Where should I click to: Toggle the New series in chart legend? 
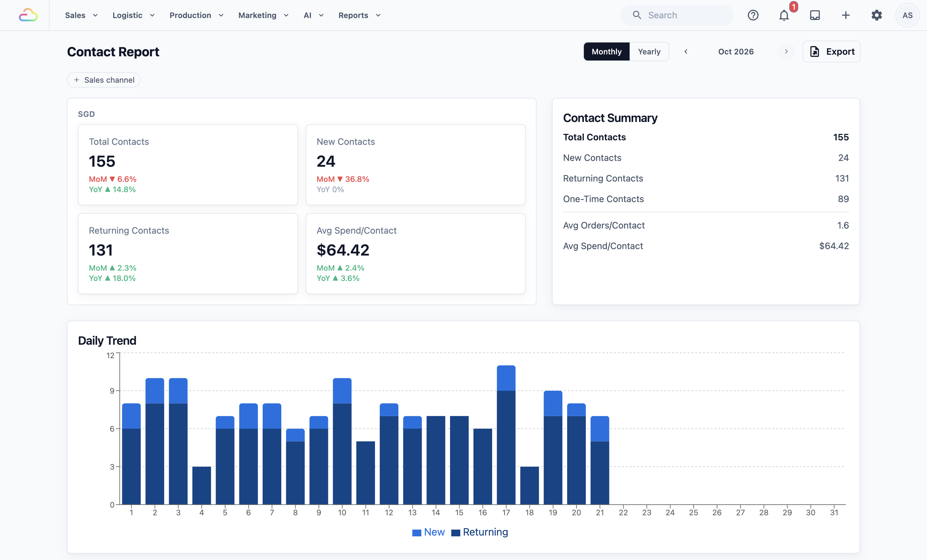428,532
